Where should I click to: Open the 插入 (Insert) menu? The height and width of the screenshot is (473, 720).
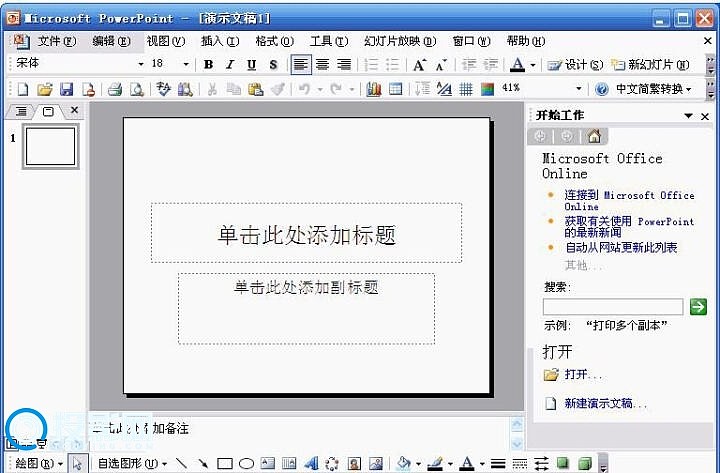click(219, 41)
